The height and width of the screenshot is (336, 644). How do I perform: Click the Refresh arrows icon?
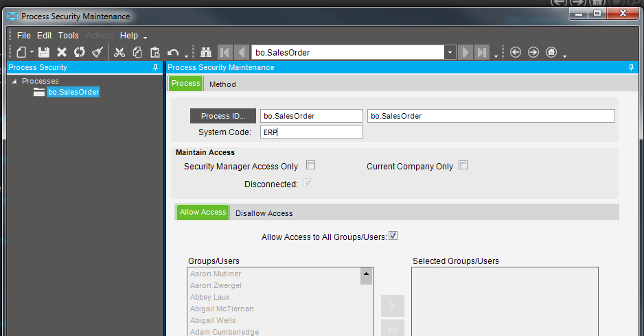click(x=79, y=53)
